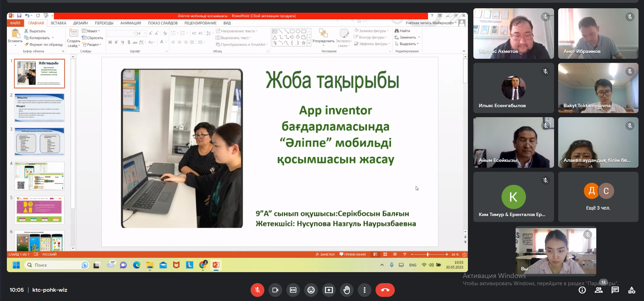Open the emoji reaction picker
The image size is (644, 301).
point(311,290)
